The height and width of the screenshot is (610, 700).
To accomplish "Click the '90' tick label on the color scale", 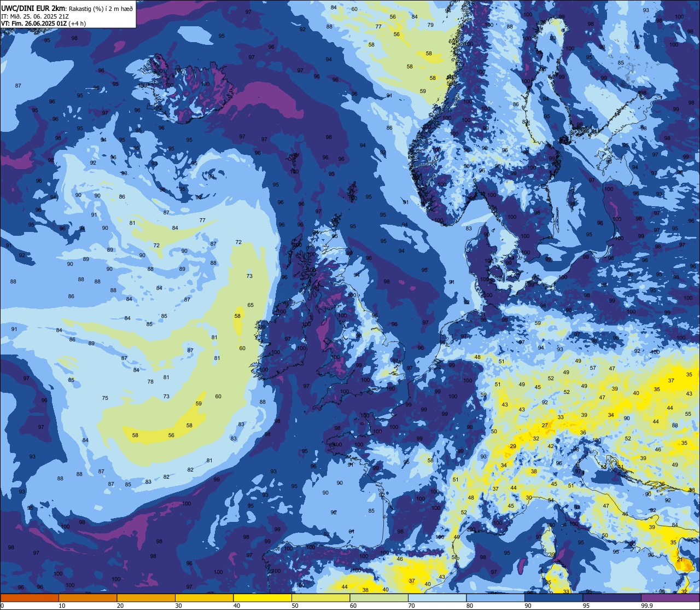I will pyautogui.click(x=528, y=606).
